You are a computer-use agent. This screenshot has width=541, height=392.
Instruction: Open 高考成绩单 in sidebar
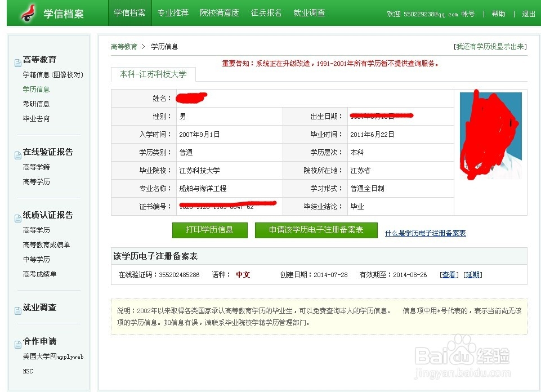tap(39, 274)
